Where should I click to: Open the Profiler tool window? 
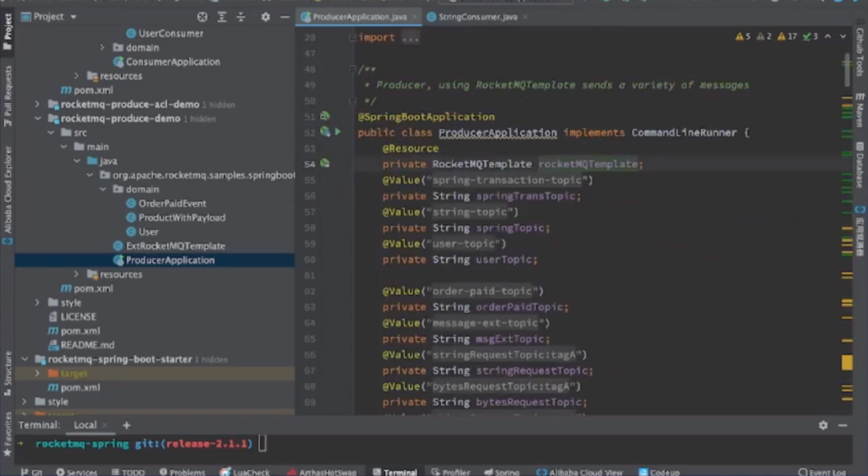[x=450, y=472]
